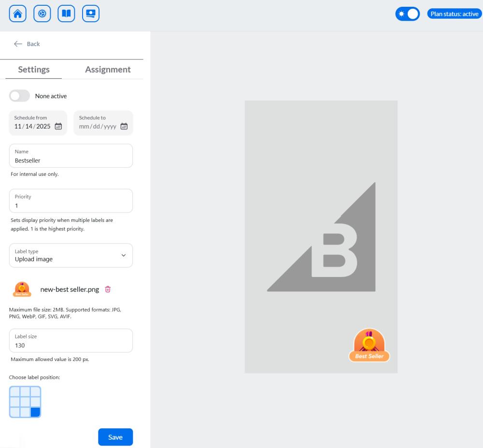Open the Schedule to calendar picker icon

point(124,127)
